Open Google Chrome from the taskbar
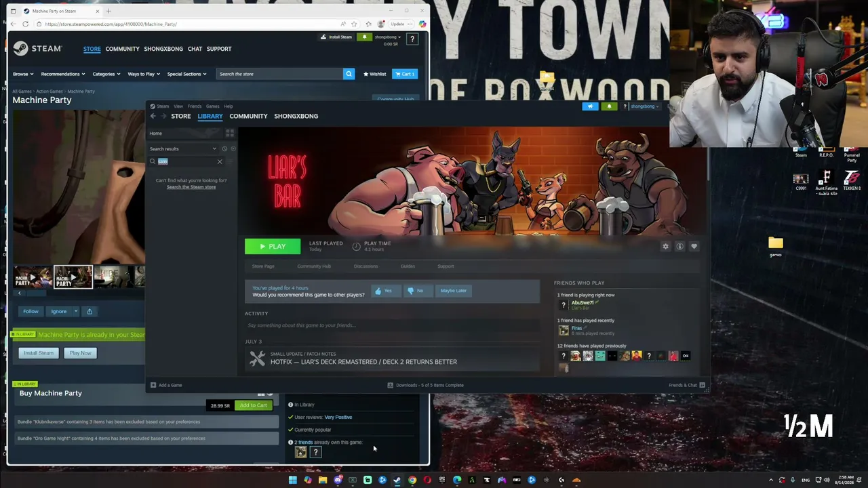This screenshot has width=868, height=488. pos(412,480)
